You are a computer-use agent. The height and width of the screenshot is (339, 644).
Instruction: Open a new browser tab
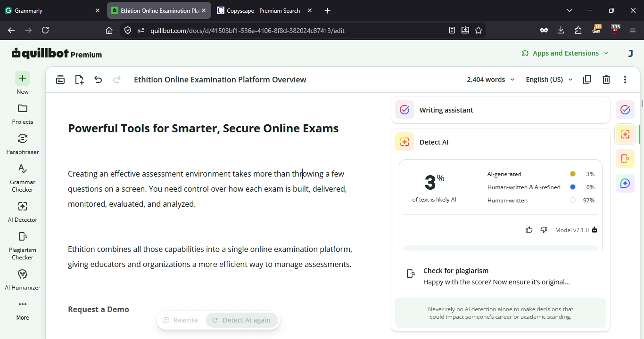pos(328,10)
